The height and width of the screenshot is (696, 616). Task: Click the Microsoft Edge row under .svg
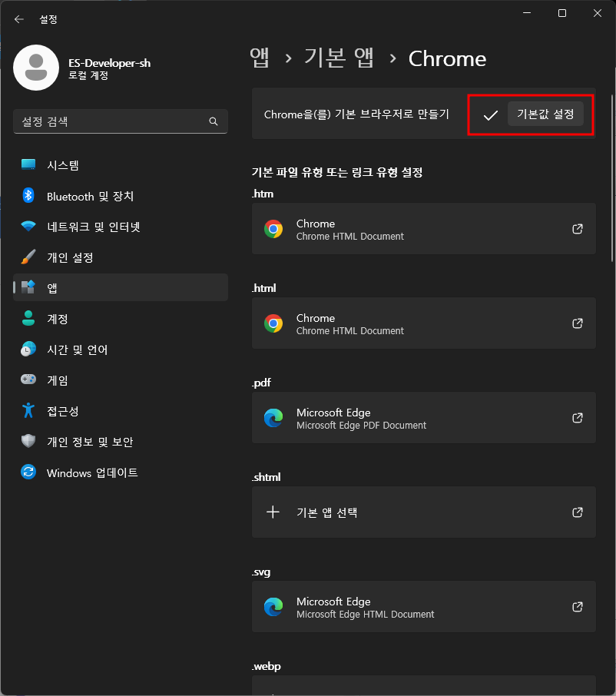click(x=424, y=607)
